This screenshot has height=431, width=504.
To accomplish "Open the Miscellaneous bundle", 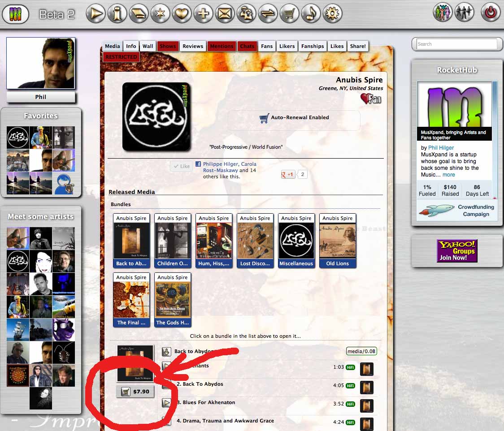I will (x=296, y=241).
